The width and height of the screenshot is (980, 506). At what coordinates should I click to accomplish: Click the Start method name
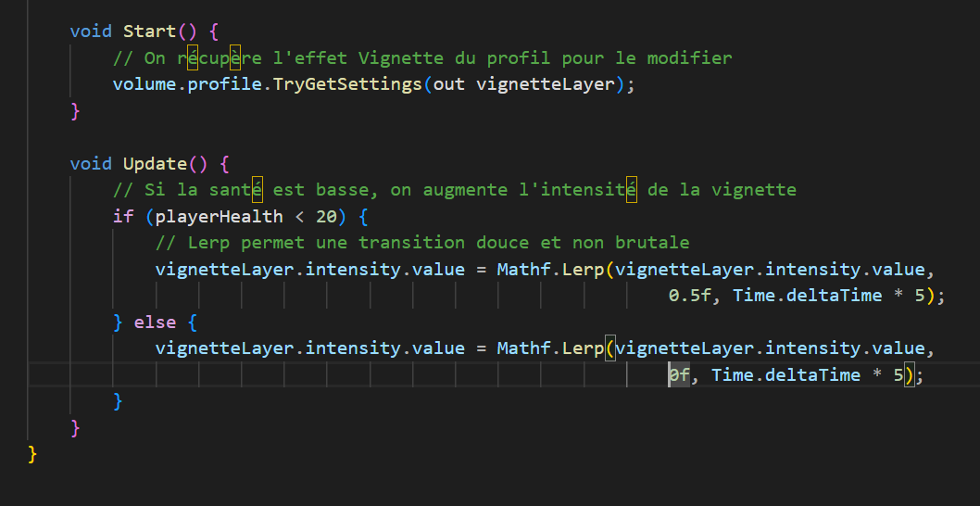149,32
